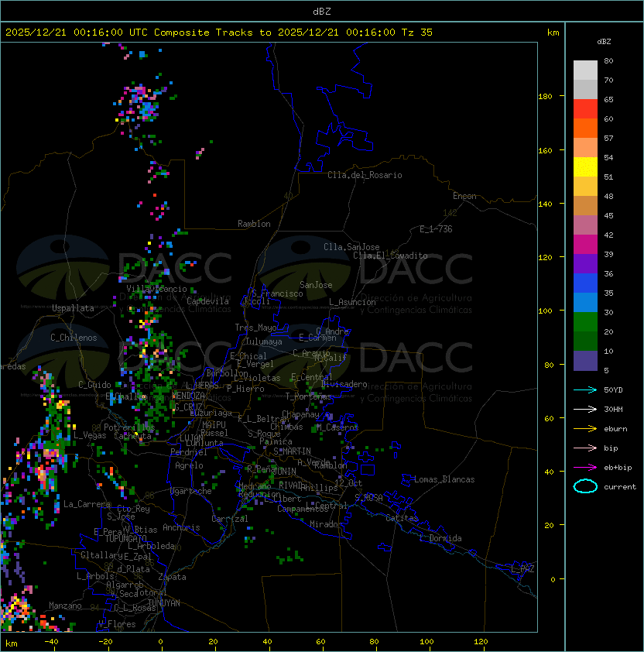644x652 pixels.
Task: Click the 100 km mark on the bottom axis
Action: (427, 641)
